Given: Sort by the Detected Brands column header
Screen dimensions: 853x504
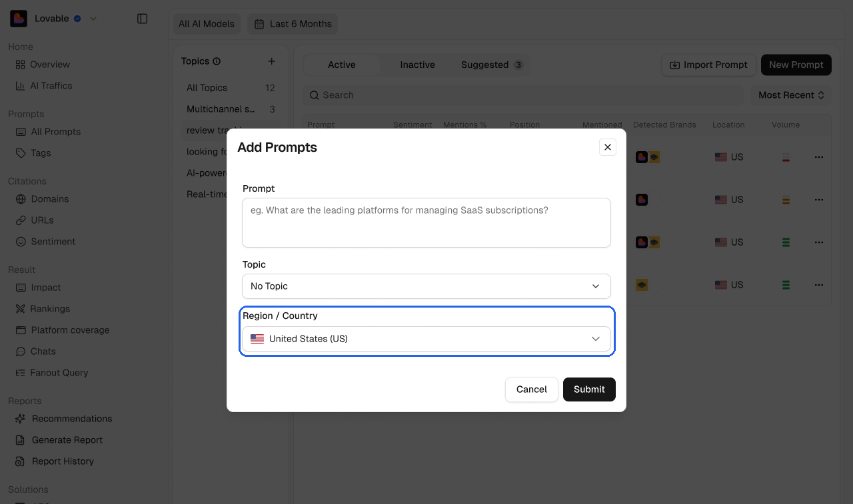Looking at the screenshot, I should click(x=664, y=125).
